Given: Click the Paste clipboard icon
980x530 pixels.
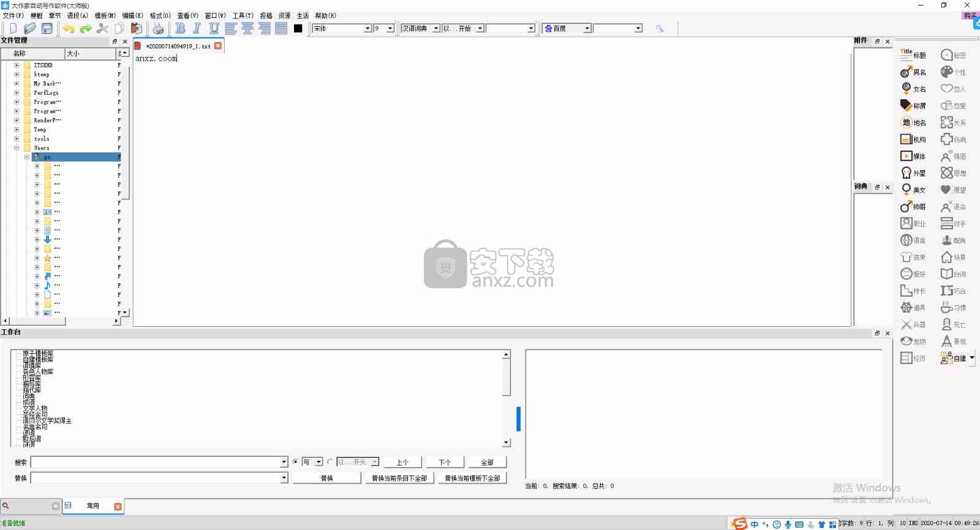Looking at the screenshot, I should pyautogui.click(x=137, y=28).
